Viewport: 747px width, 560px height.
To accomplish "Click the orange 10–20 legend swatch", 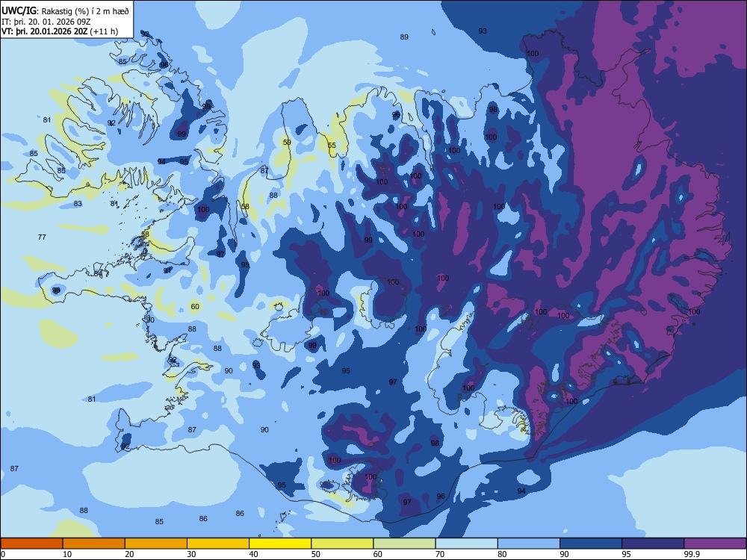I will click(x=94, y=544).
